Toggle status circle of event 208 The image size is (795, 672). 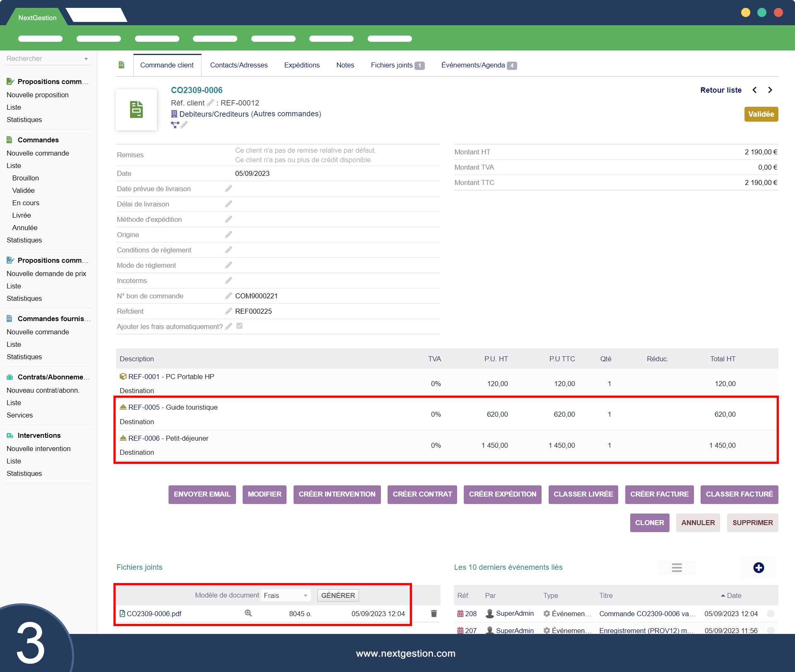pos(771,614)
